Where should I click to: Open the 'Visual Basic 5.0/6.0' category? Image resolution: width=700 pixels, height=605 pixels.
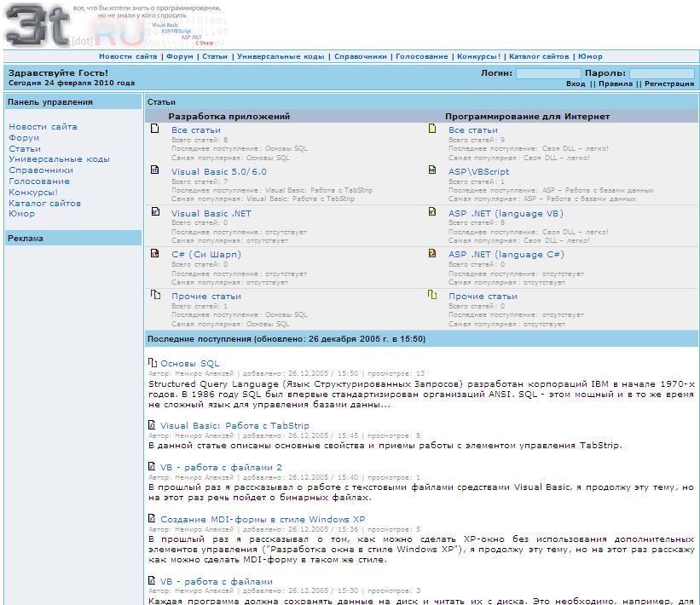coord(219,172)
